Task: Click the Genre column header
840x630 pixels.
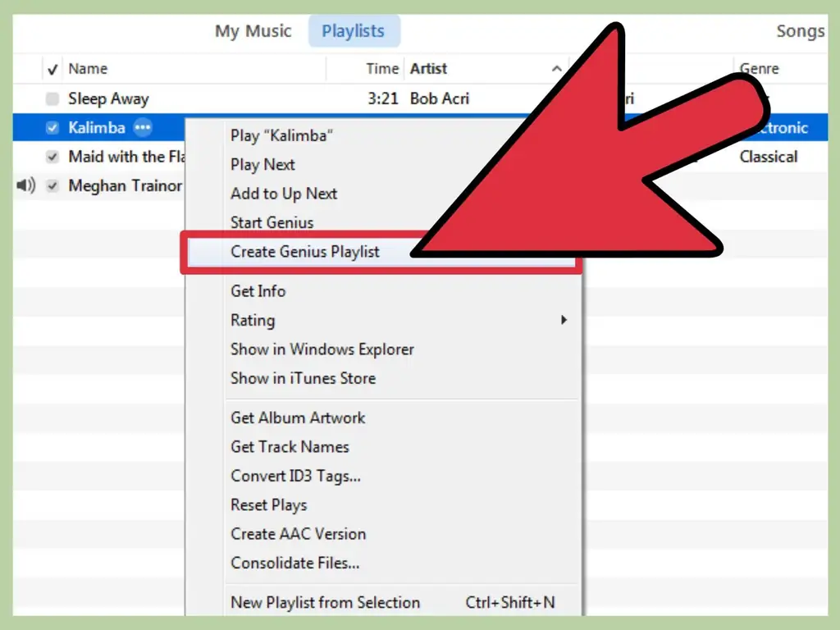Action: point(758,69)
